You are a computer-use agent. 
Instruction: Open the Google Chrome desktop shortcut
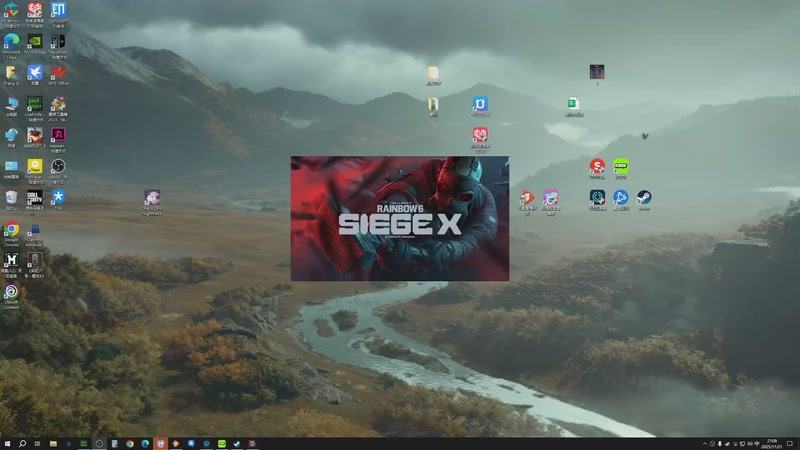(11, 229)
